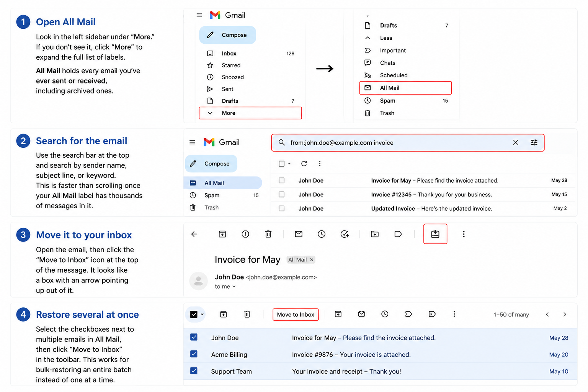Click the Mark as unread envelope icon in the open email's toolbar
This screenshot has width=588, height=392.
(x=299, y=234)
